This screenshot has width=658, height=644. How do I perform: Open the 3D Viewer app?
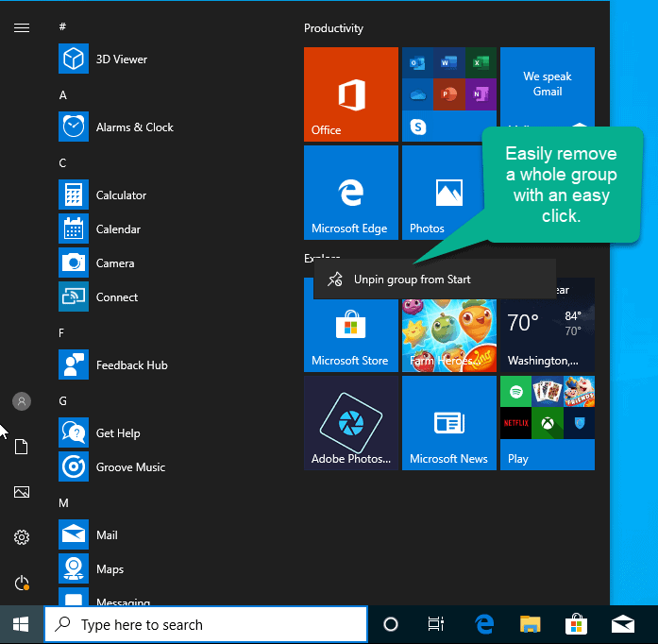103,59
